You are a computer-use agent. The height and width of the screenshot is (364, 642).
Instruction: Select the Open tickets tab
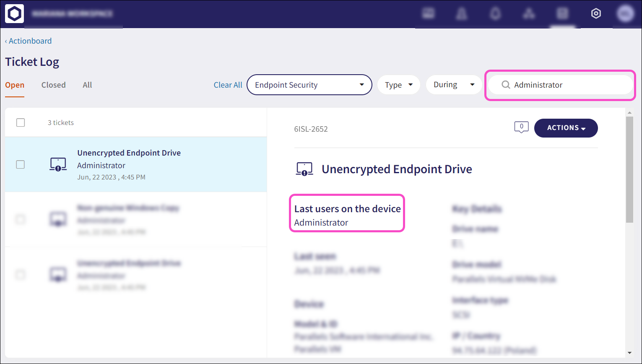(x=15, y=85)
